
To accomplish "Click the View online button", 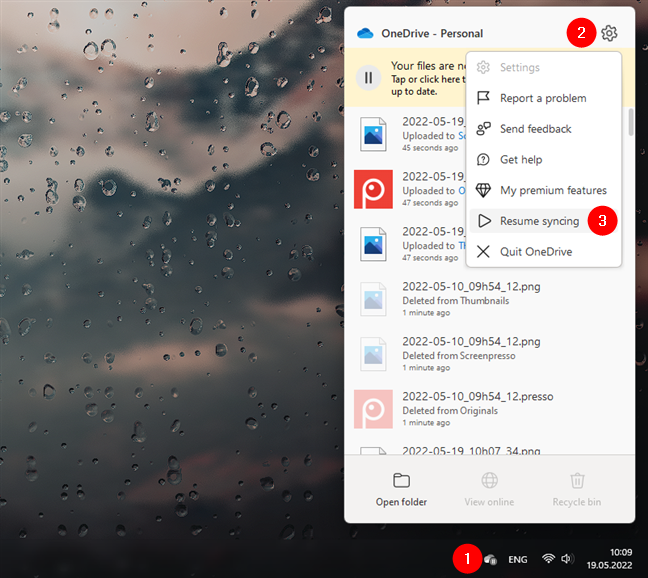I will point(489,490).
